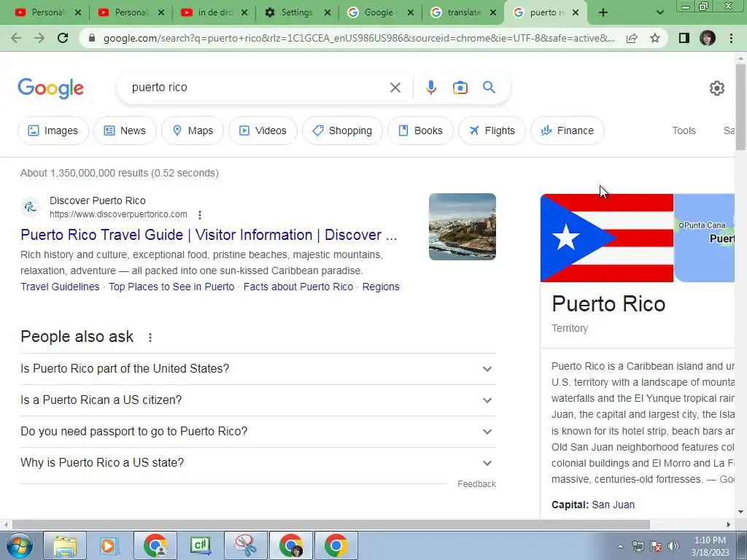This screenshot has height=560, width=747.
Task: Clear the search box with X icon
Action: coord(395,87)
